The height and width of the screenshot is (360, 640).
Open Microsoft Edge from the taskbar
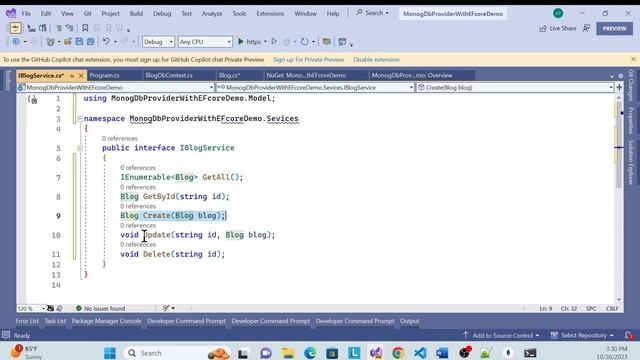point(310,353)
